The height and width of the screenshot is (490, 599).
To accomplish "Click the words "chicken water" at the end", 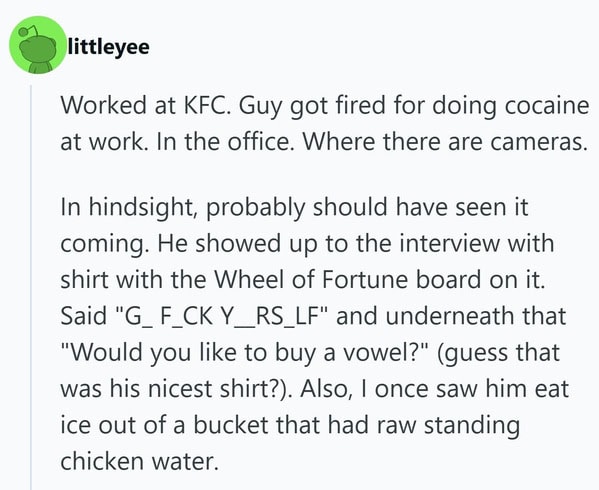I will (x=137, y=461).
